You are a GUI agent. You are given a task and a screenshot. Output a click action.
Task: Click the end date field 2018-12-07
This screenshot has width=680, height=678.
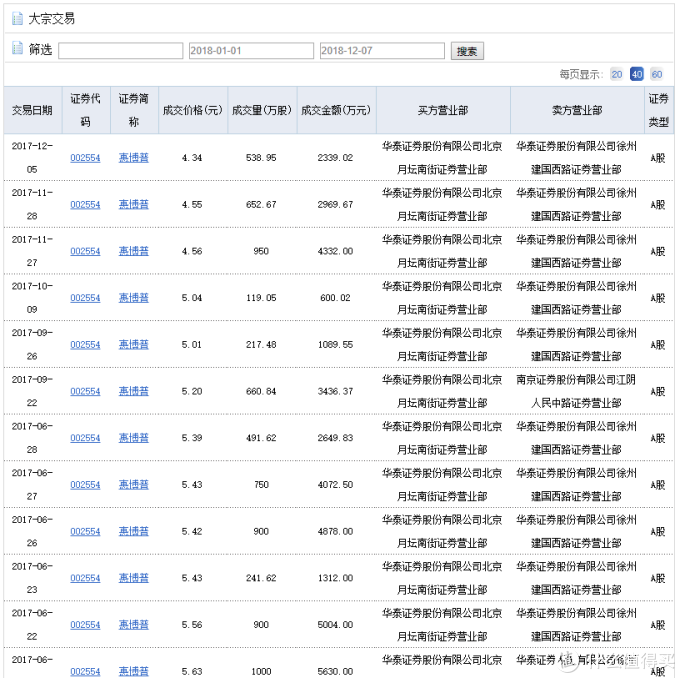coord(382,51)
